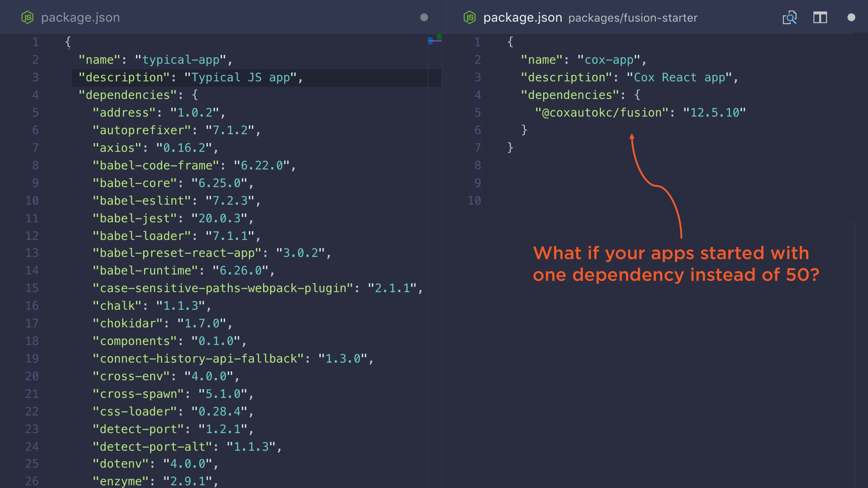Click the minimap at top of left editor
Screen dimensions: 868x488
pos(435,39)
